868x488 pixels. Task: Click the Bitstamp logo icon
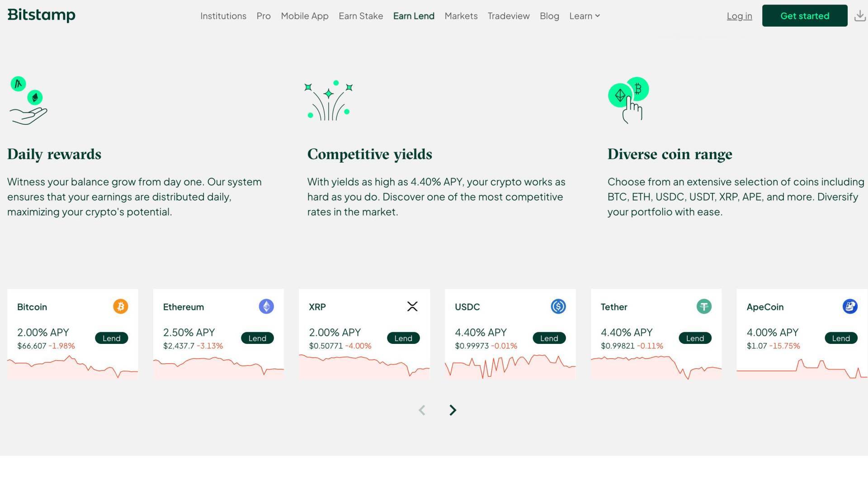[x=41, y=15]
